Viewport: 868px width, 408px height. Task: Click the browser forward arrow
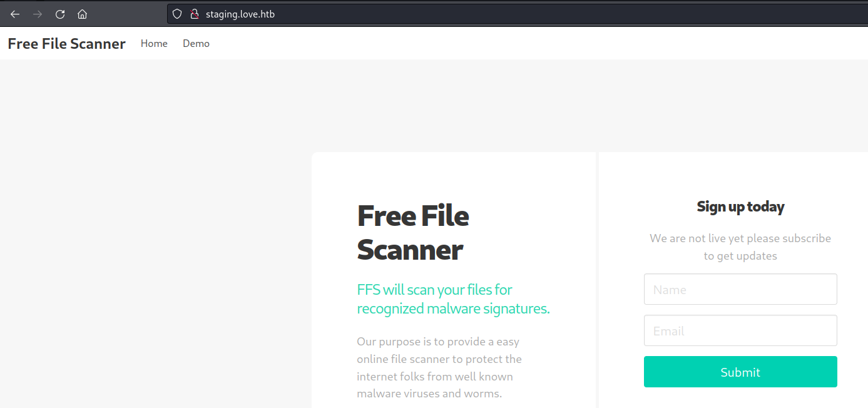pos(38,14)
